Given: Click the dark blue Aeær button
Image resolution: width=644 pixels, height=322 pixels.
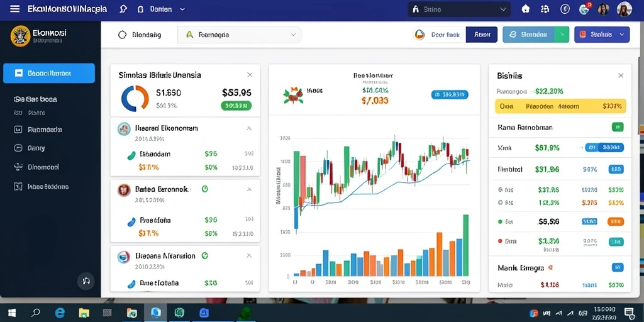Looking at the screenshot, I should [482, 35].
